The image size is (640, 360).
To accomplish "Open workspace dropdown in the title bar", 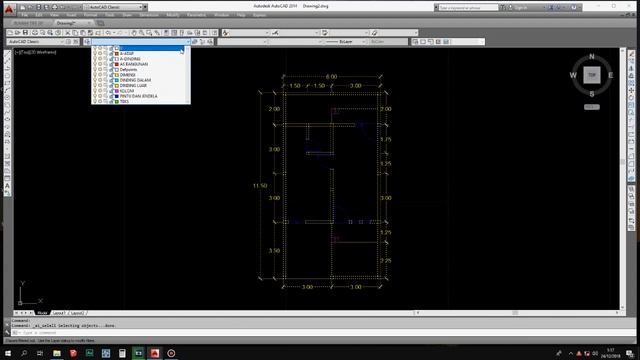I will [140, 7].
